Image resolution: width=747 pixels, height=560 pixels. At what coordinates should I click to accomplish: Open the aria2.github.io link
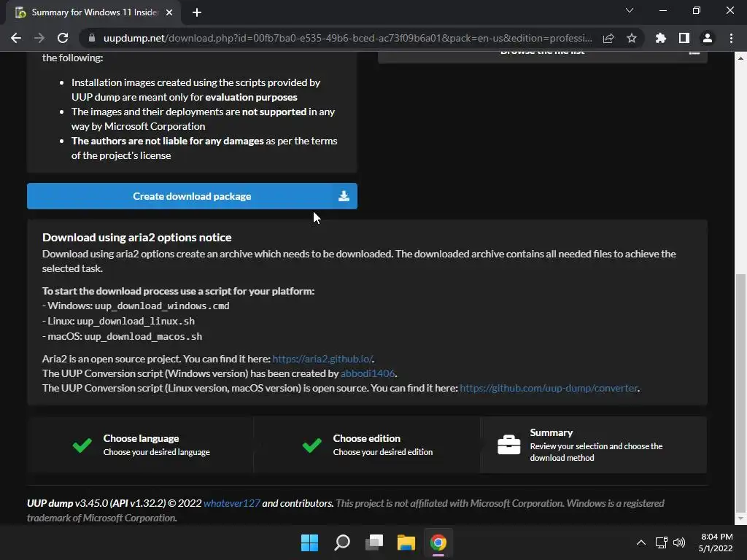tap(322, 359)
